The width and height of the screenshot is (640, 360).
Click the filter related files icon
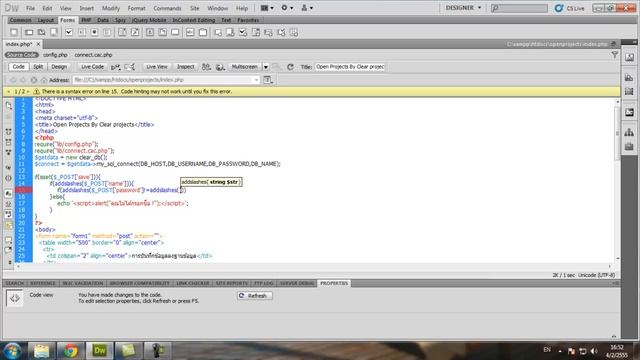tap(615, 55)
